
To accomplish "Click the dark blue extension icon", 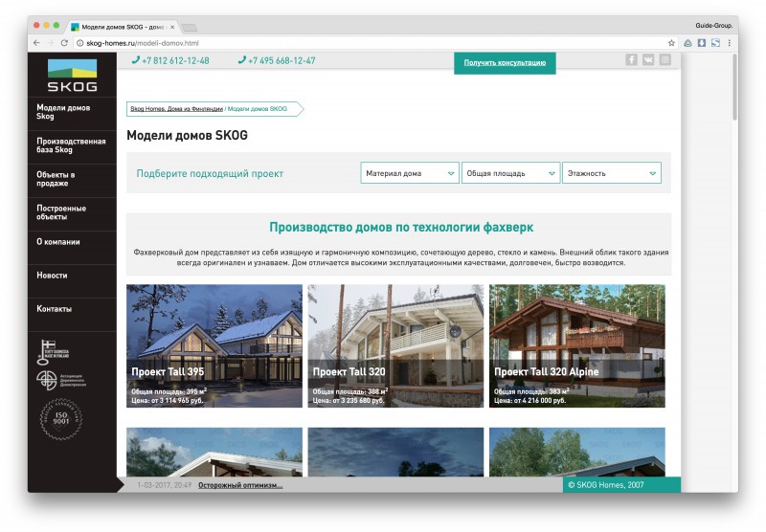I will coord(702,43).
